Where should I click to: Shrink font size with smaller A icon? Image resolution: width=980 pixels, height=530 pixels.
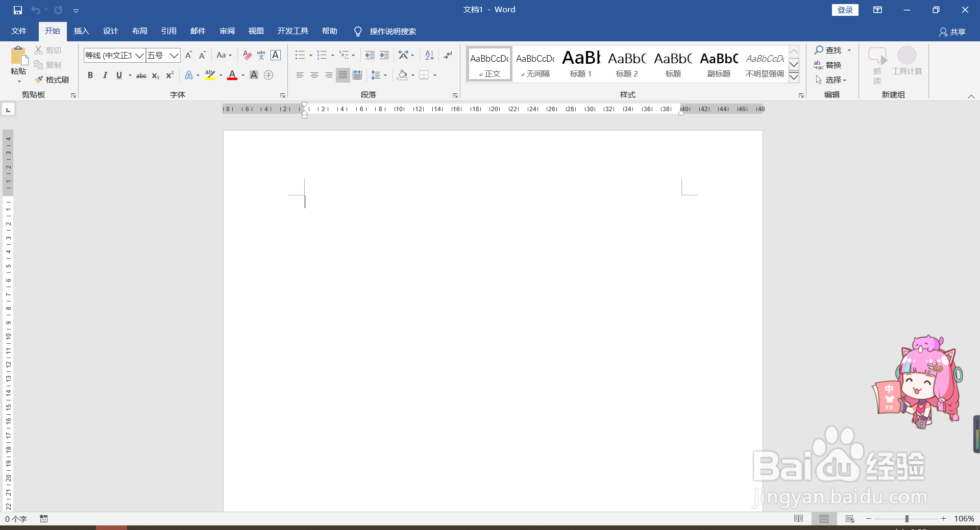pyautogui.click(x=202, y=55)
